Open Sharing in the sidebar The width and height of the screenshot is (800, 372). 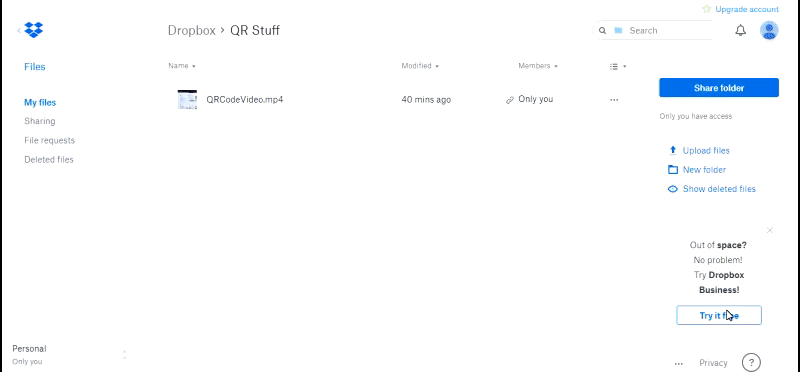click(40, 121)
